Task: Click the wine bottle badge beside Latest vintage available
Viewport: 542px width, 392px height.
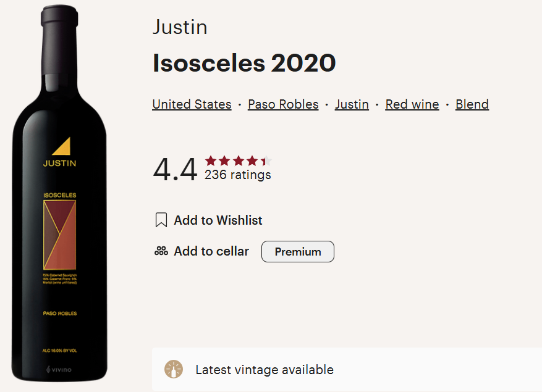Action: [x=174, y=369]
